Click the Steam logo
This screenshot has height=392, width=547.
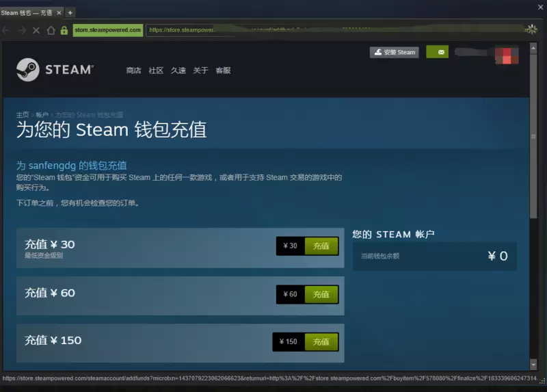click(x=55, y=70)
